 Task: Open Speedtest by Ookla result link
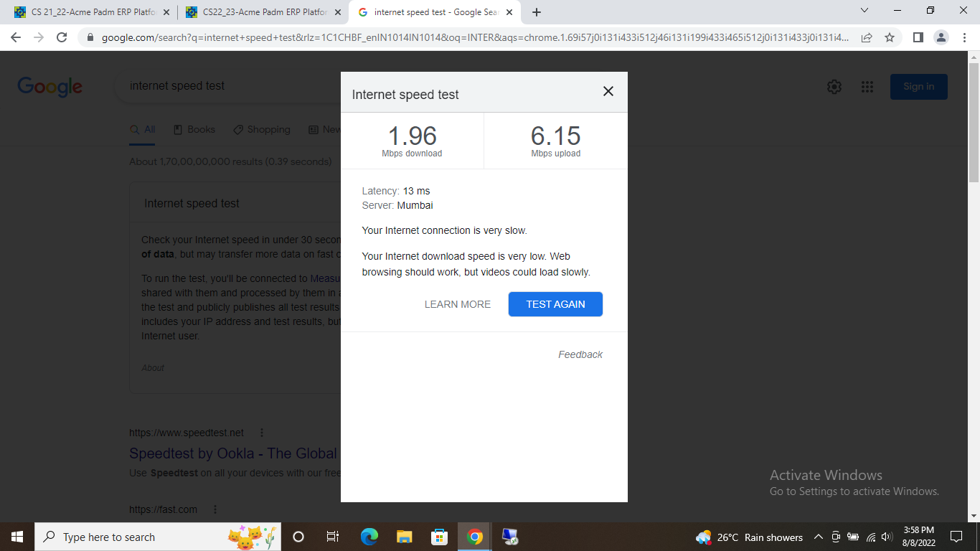pyautogui.click(x=233, y=453)
